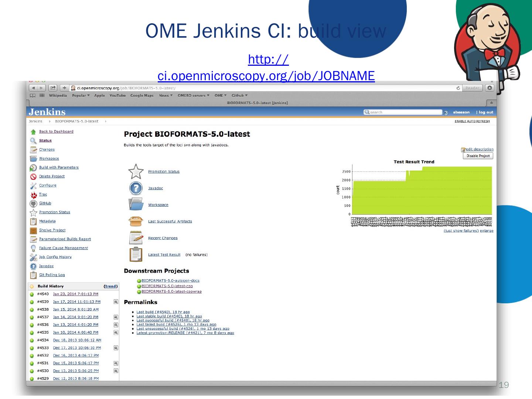532x399 pixels.
Task: Open the Apple bookmark
Action: (99, 95)
